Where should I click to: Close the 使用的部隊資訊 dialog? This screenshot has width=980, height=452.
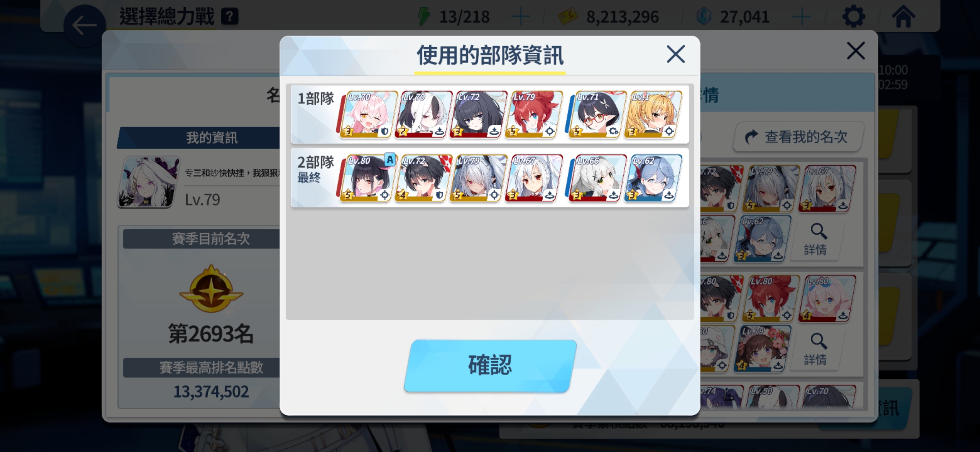pyautogui.click(x=676, y=54)
